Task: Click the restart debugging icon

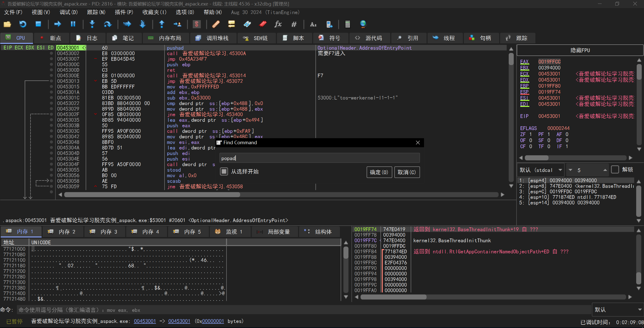Action: click(x=23, y=24)
